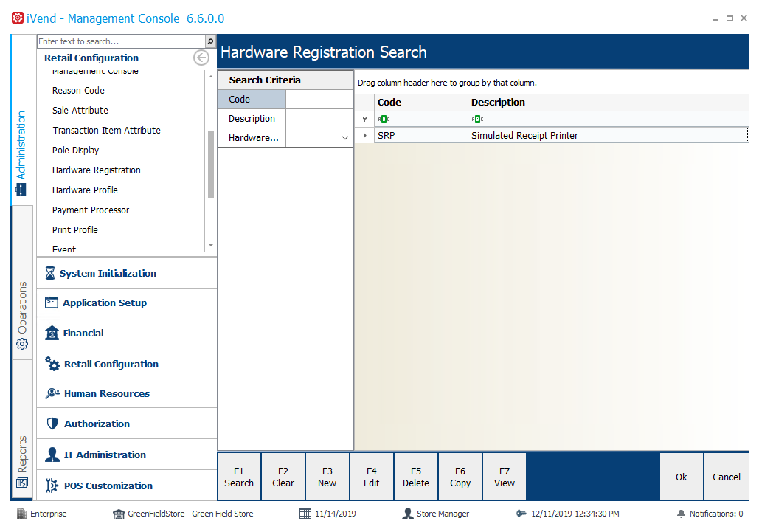Sort by the Description column header
This screenshot has width=759, height=532.
point(608,102)
